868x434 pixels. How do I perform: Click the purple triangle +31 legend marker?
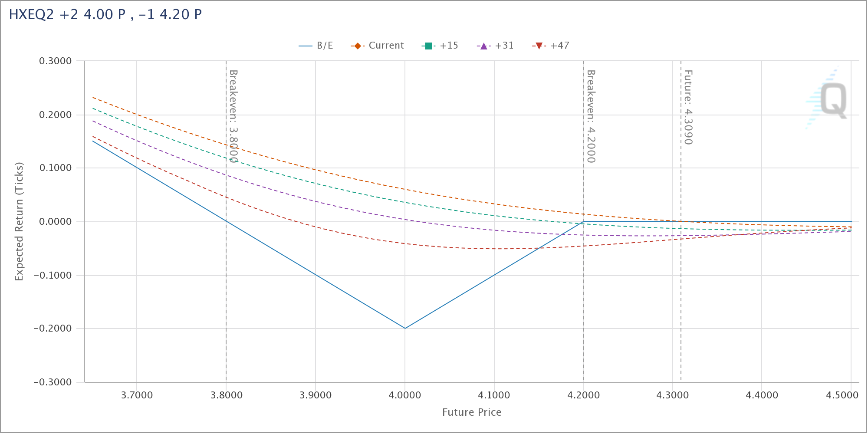click(483, 46)
